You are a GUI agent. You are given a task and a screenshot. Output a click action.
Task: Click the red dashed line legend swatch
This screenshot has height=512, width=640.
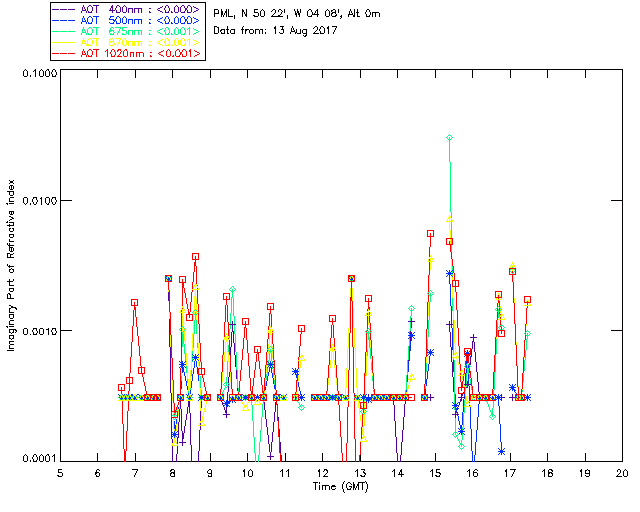64,53
